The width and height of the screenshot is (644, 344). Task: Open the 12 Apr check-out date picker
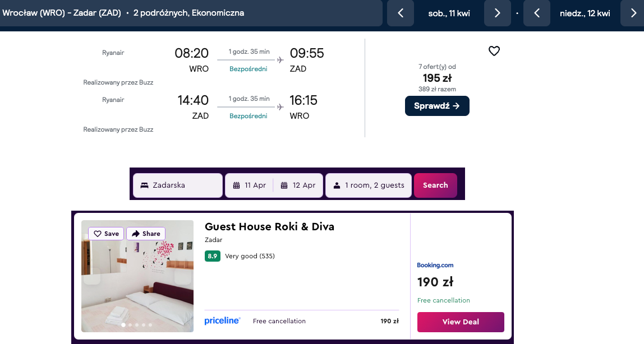point(298,185)
